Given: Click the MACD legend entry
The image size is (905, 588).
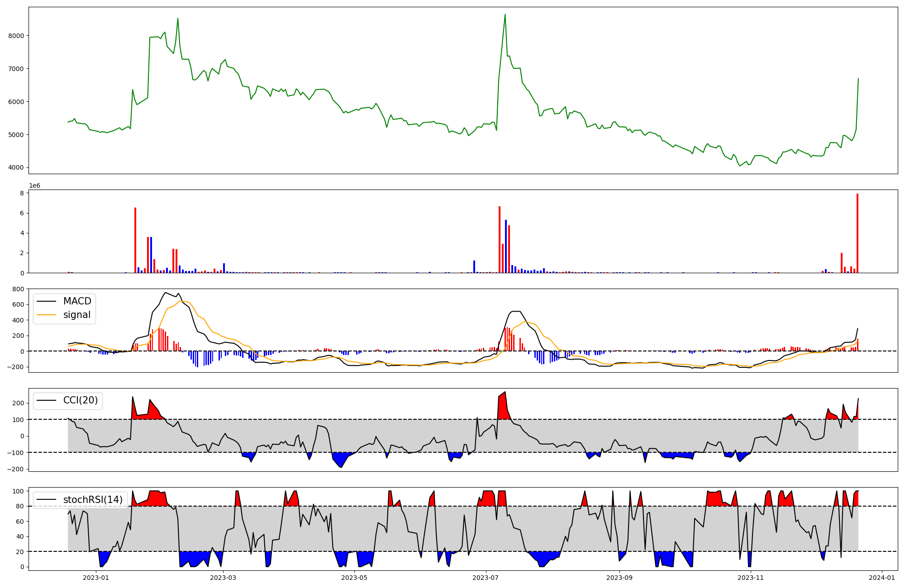Looking at the screenshot, I should (77, 301).
